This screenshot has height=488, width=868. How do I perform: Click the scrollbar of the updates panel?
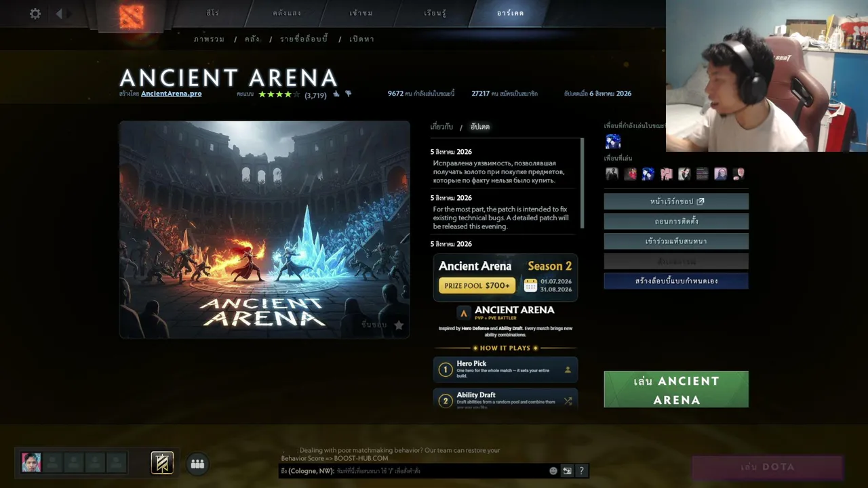(x=582, y=183)
